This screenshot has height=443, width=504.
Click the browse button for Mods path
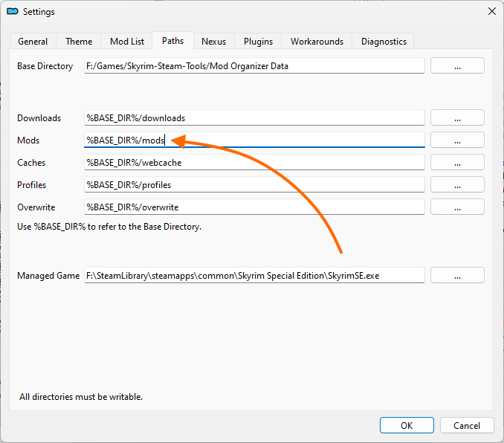[457, 140]
